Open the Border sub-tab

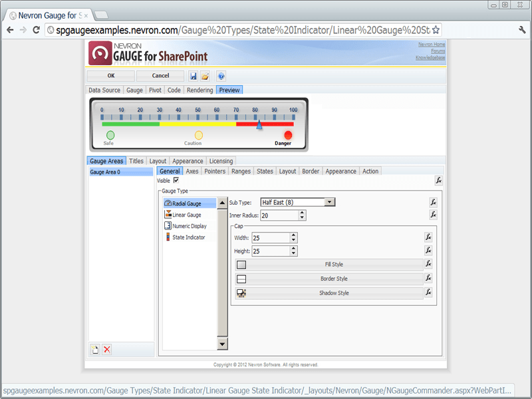pyautogui.click(x=311, y=172)
